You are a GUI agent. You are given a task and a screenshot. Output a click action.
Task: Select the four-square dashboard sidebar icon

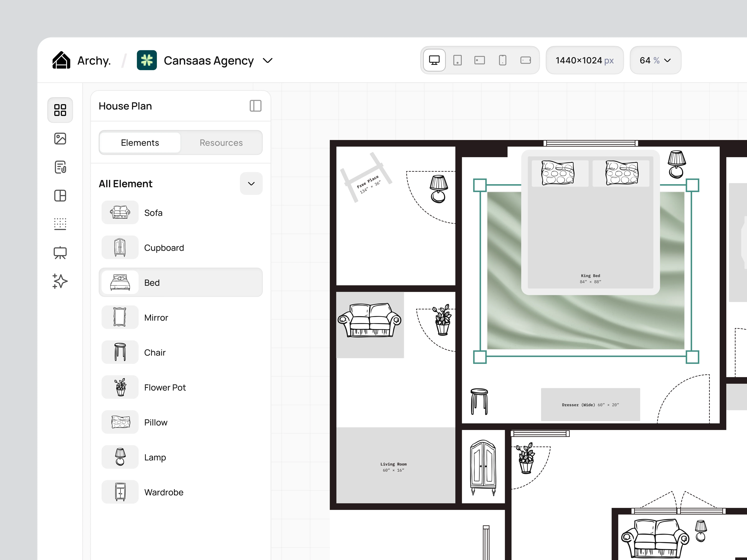coord(60,110)
